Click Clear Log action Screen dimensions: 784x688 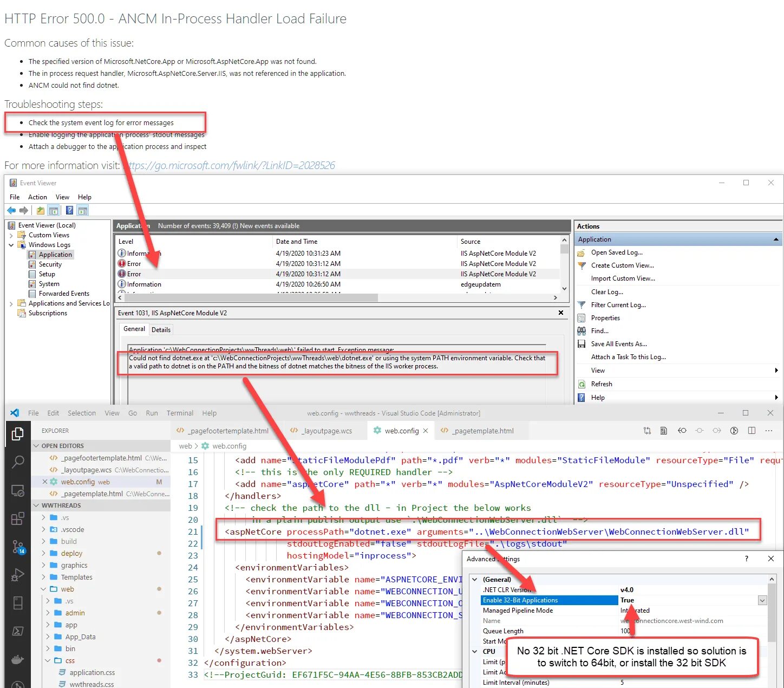[x=607, y=292]
